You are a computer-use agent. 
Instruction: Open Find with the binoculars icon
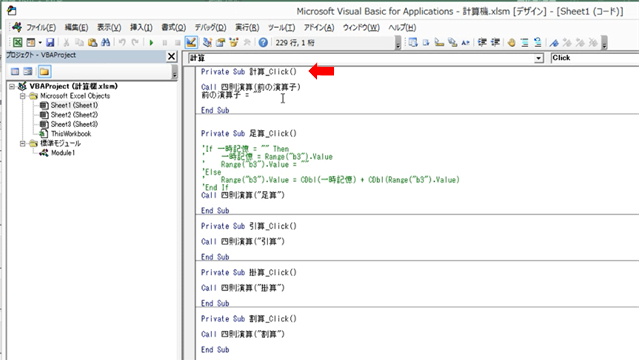pyautogui.click(x=106, y=42)
